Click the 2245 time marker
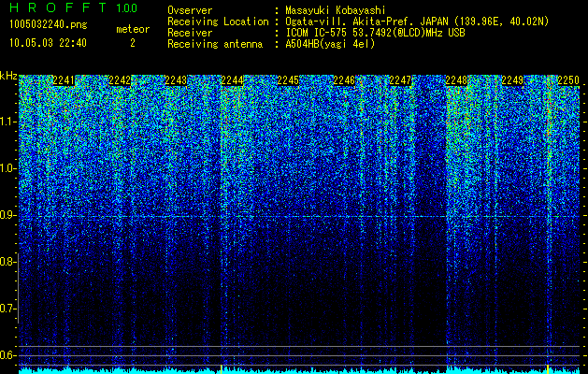588x374 pixels. click(x=288, y=80)
